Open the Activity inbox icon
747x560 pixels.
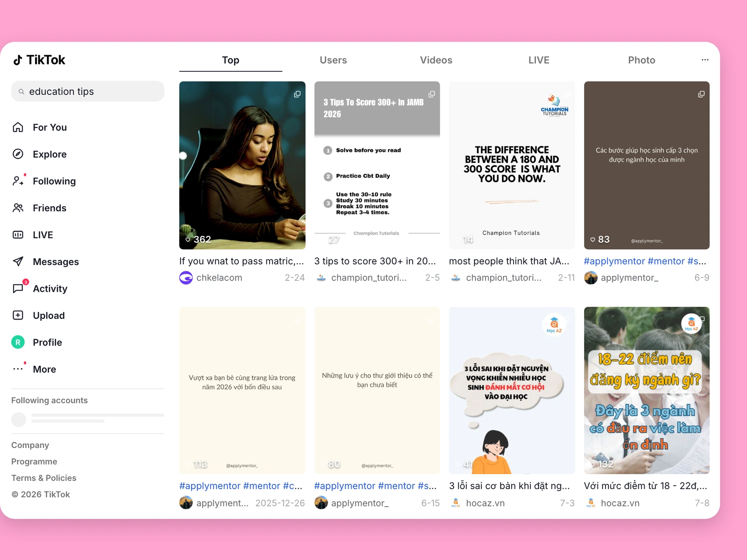pos(18,288)
